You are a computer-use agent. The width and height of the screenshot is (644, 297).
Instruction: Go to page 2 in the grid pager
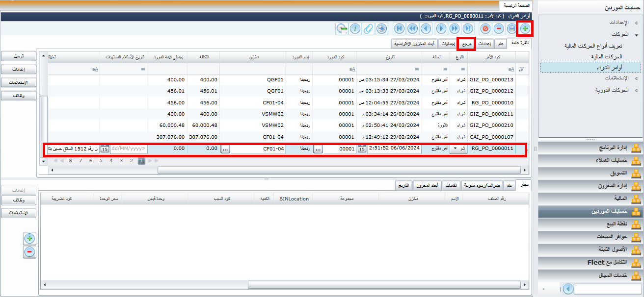(x=131, y=160)
